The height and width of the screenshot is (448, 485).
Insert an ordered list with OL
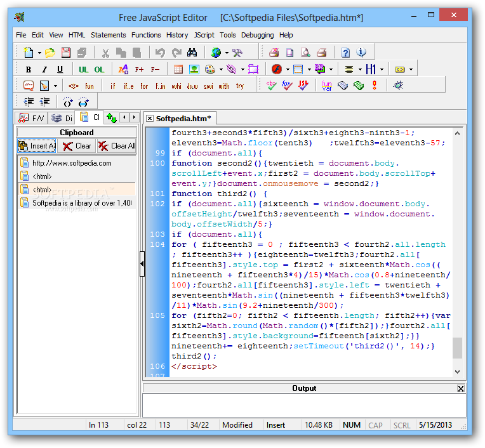pyautogui.click(x=99, y=70)
